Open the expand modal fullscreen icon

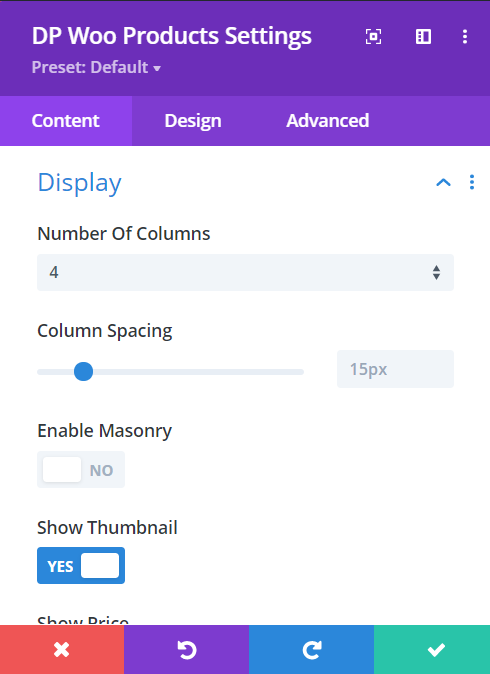[x=373, y=37]
